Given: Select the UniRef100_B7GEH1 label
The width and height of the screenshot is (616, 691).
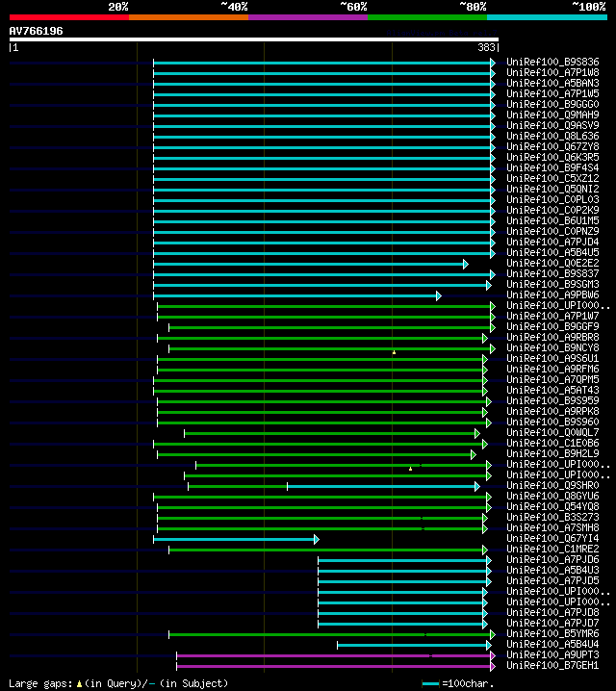Looking at the screenshot, I should [x=552, y=665].
